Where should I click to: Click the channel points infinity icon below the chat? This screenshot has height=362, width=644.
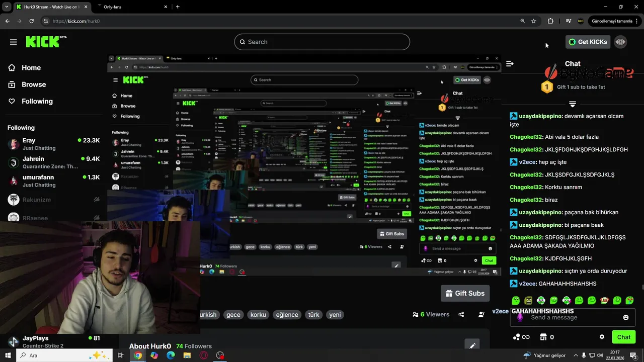coord(521,337)
